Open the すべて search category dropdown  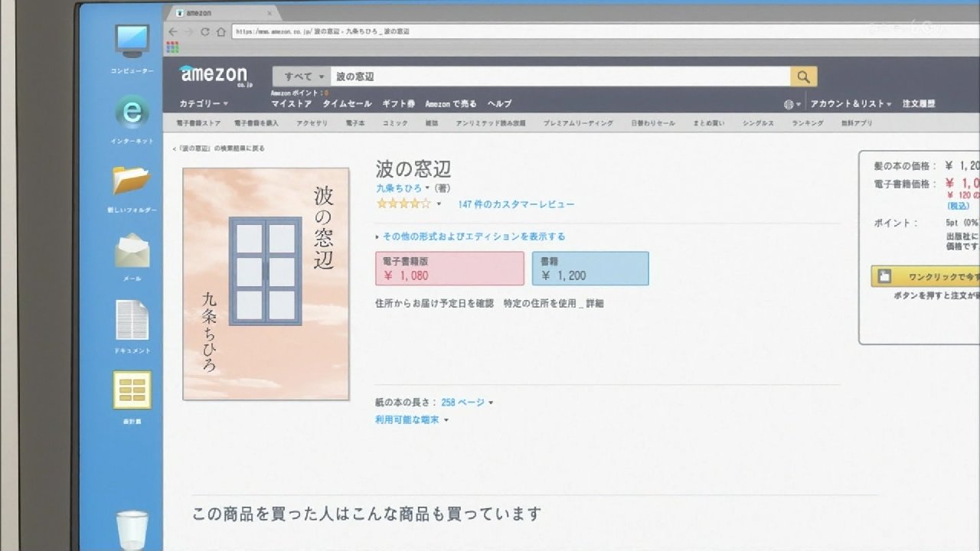coord(302,77)
